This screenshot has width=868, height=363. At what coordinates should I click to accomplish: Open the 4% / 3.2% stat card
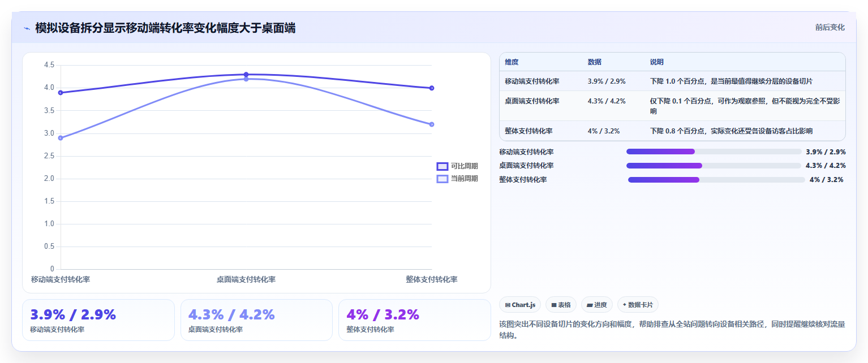pyautogui.click(x=415, y=320)
